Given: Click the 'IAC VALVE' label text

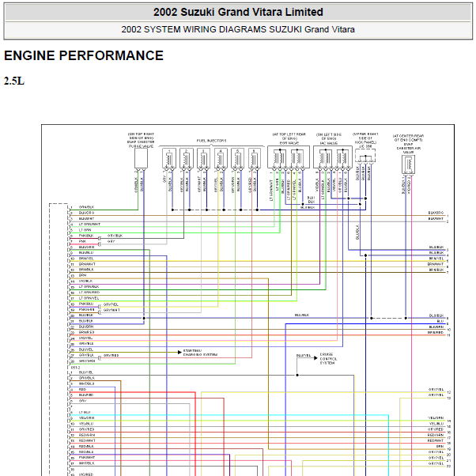Looking at the screenshot, I should click(x=329, y=143).
